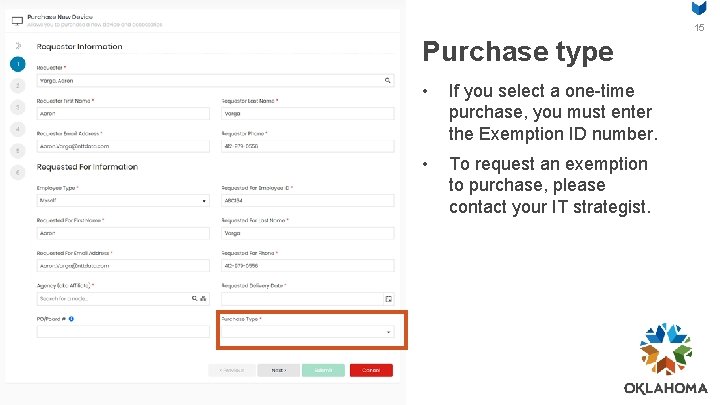Open the Requested Delivery Date calendar icon
Viewport: 720px width, 405px height.
point(388,298)
